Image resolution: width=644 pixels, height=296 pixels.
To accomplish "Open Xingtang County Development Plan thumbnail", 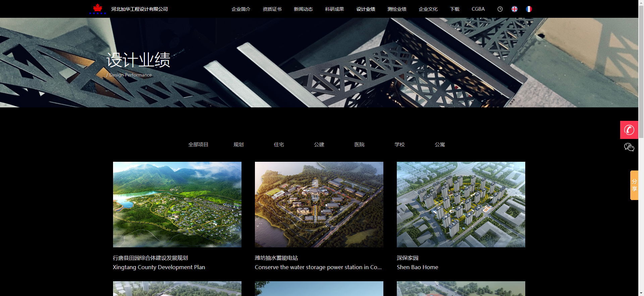I will coord(177,204).
